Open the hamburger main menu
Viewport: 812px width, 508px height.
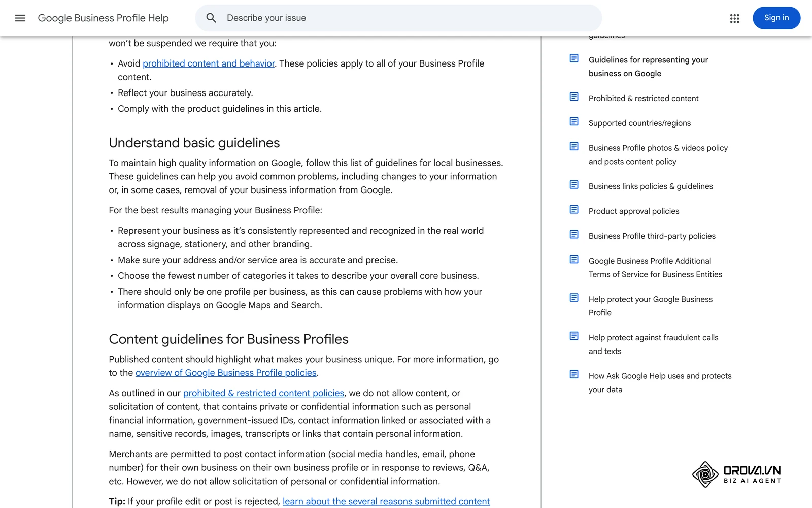pyautogui.click(x=20, y=18)
